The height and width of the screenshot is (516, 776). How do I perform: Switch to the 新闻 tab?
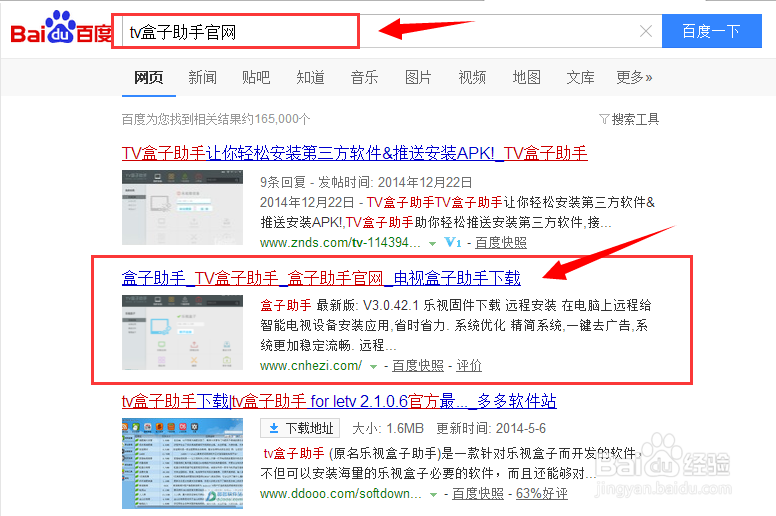coord(202,78)
